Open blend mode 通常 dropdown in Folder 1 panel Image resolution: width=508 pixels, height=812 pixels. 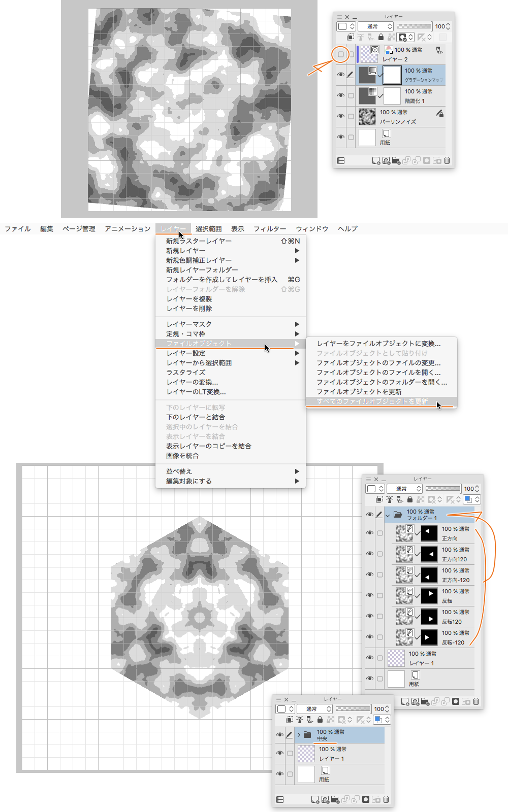[404, 488]
